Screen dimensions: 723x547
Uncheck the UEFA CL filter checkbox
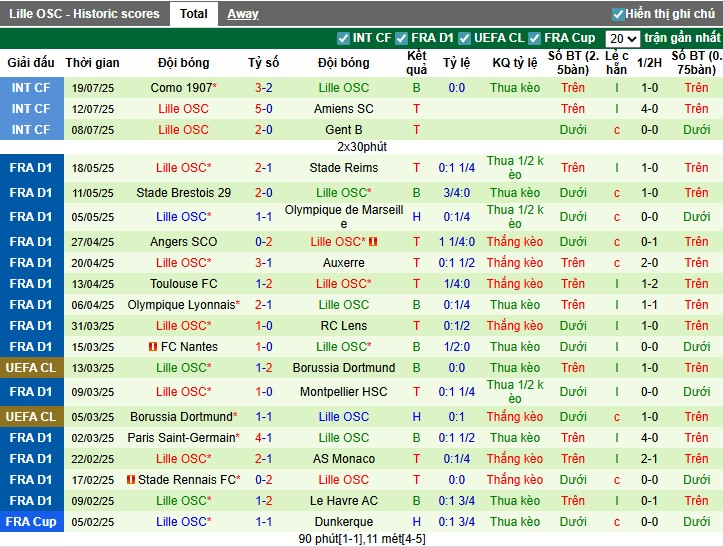coord(465,38)
